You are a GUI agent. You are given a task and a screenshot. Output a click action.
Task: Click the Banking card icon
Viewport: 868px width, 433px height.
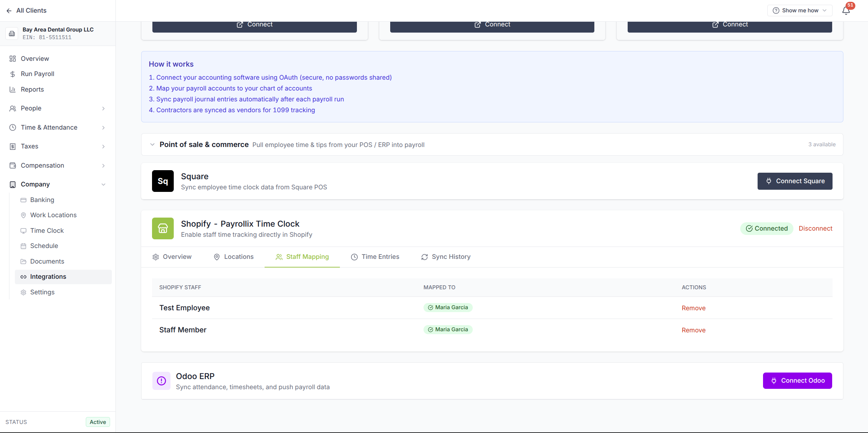[x=24, y=200]
